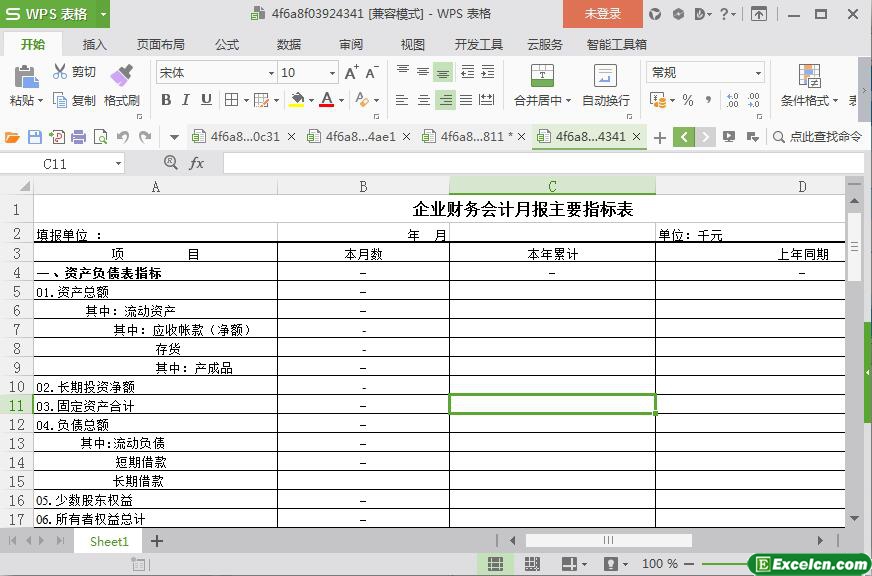Image resolution: width=872 pixels, height=576 pixels.
Task: Click the Wrap Text (自动换行) icon
Action: pos(605,76)
